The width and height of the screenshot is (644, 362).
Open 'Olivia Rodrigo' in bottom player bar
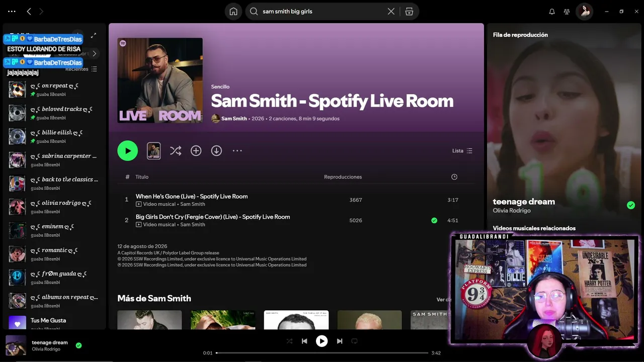point(46,349)
